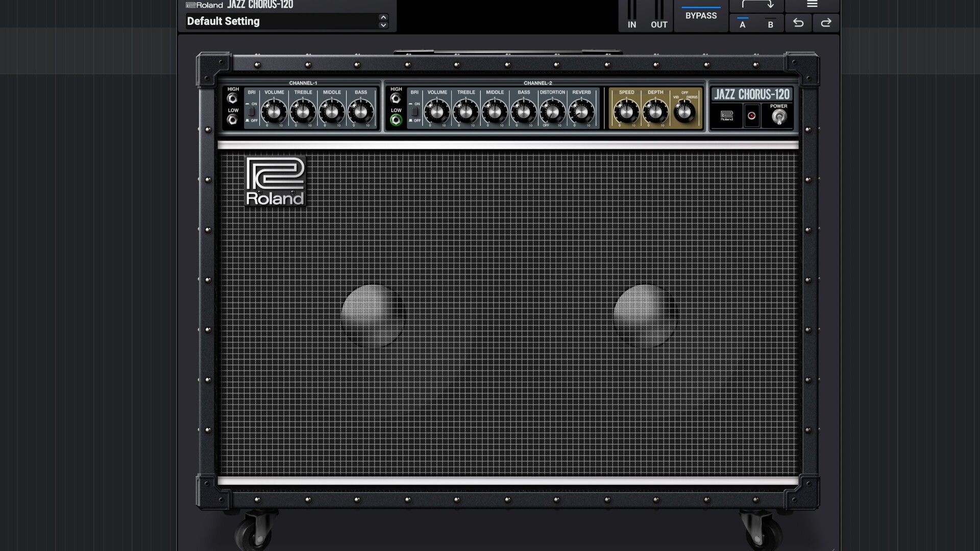Click the large Roland logo on grille

pyautogui.click(x=275, y=181)
